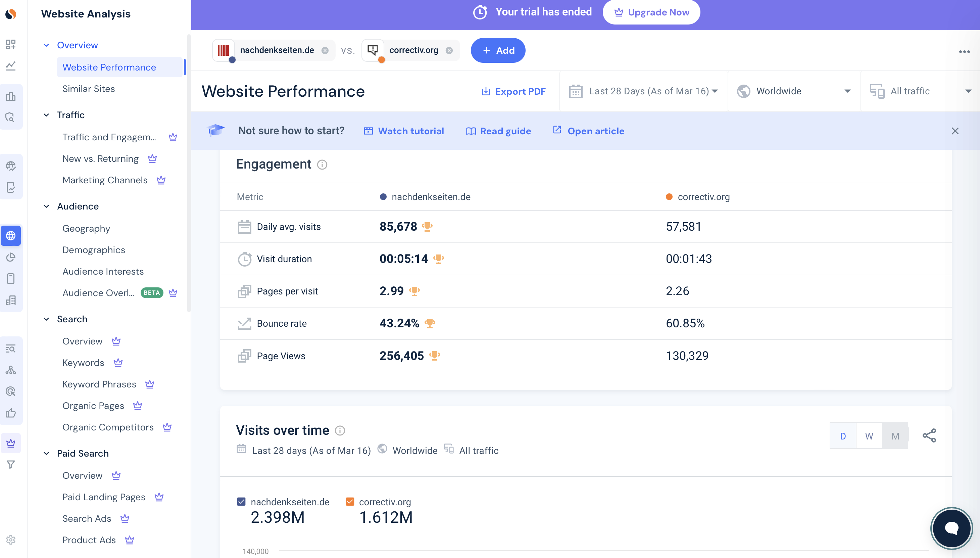Open Audience Interests page
The width and height of the screenshot is (980, 558).
click(x=103, y=271)
